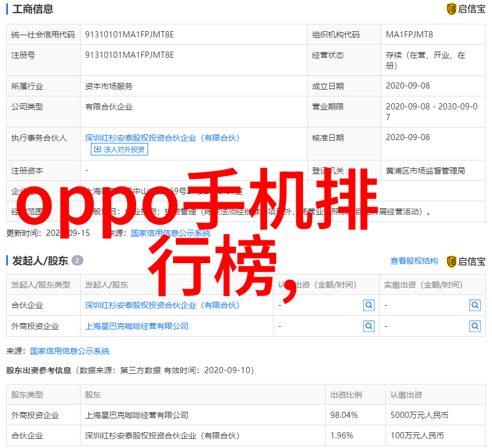Image resolution: width=492 pixels, height=448 pixels.
Task: Select the 发起人/股东 section heading
Action: 40,261
